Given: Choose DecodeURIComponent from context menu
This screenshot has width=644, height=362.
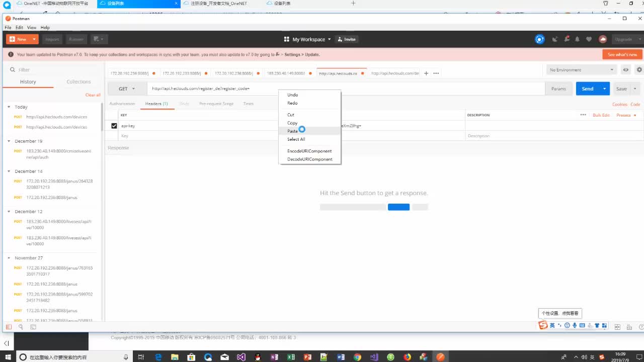Looking at the screenshot, I should click(x=310, y=159).
